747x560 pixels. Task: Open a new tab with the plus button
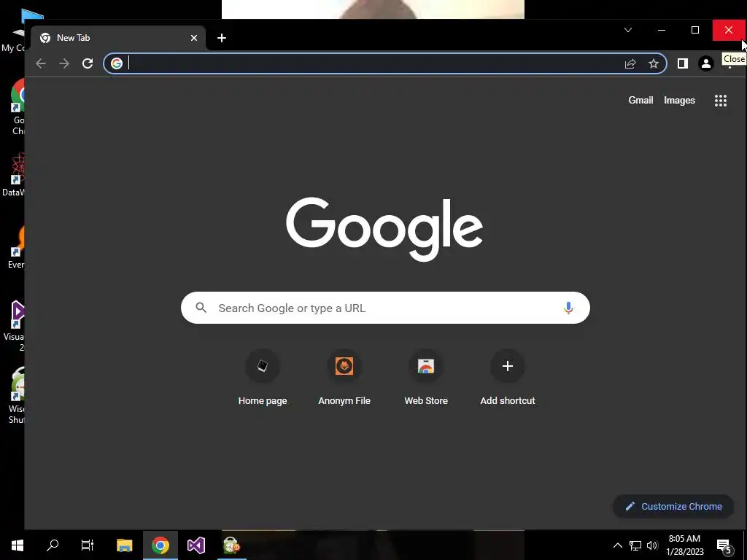coord(222,38)
